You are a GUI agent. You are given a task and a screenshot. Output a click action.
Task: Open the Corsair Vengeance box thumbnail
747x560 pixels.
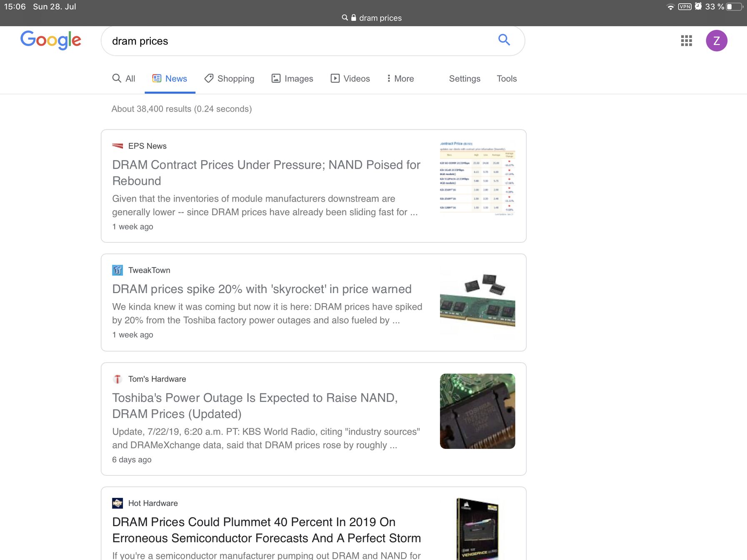click(x=477, y=529)
